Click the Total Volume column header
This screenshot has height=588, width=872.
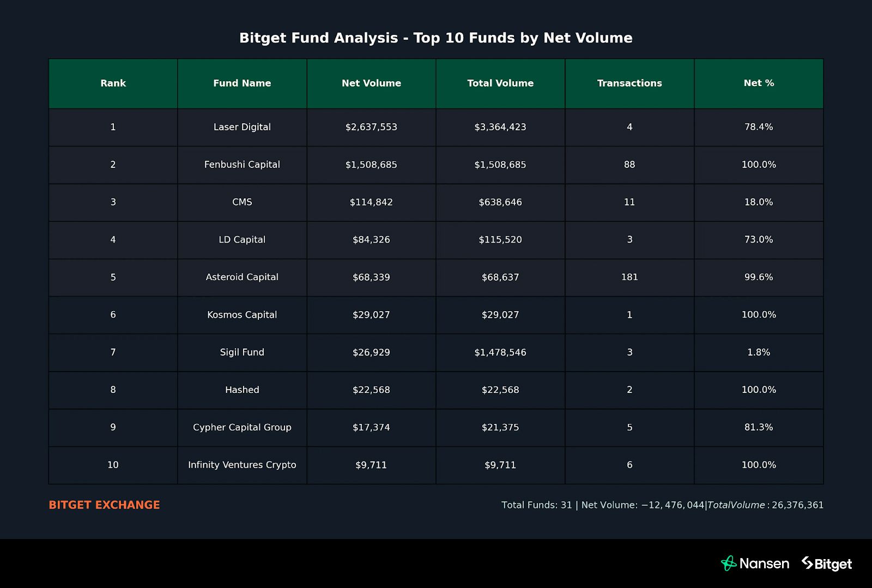(x=500, y=83)
